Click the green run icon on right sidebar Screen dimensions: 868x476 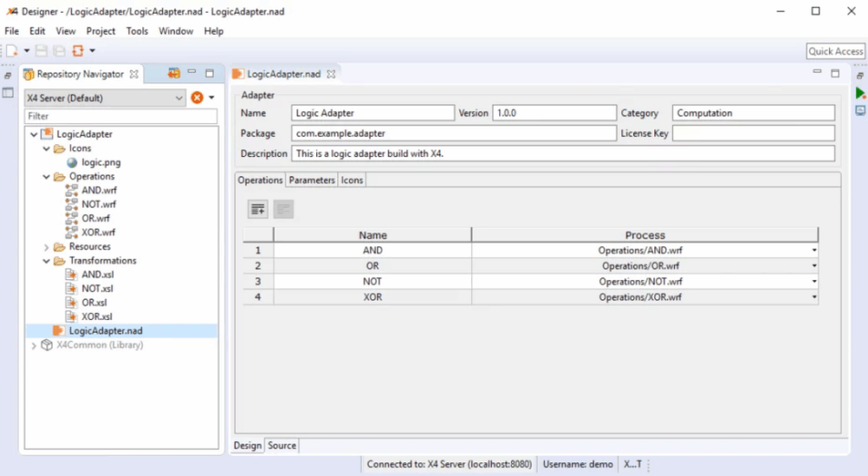tap(860, 93)
